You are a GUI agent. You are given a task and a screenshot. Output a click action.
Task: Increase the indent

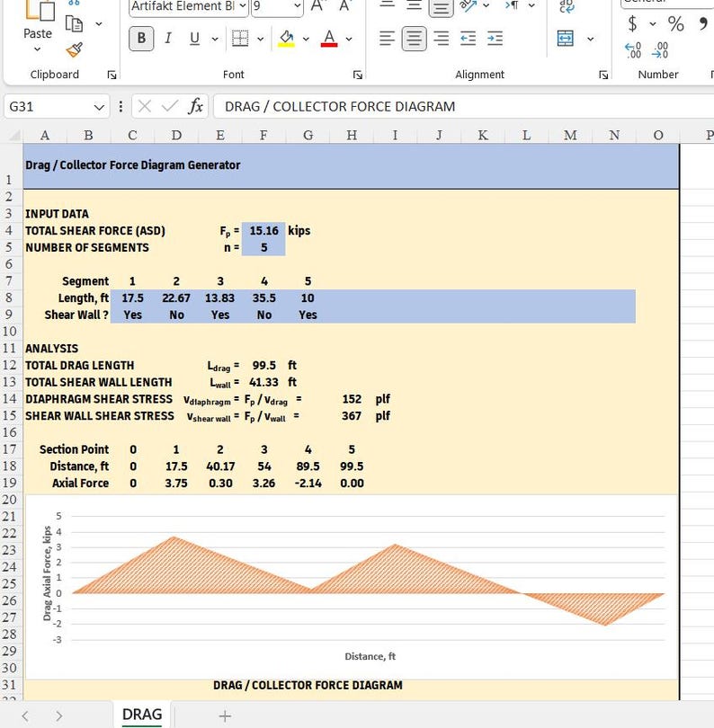[495, 38]
